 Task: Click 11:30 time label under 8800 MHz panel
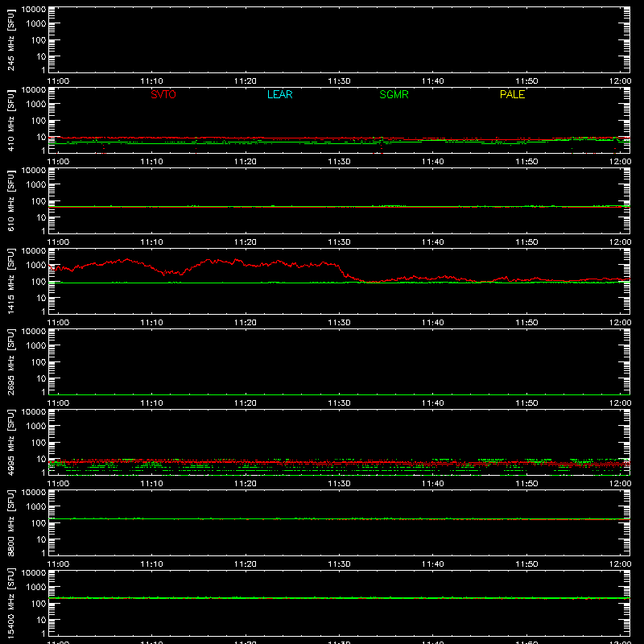[x=339, y=564]
